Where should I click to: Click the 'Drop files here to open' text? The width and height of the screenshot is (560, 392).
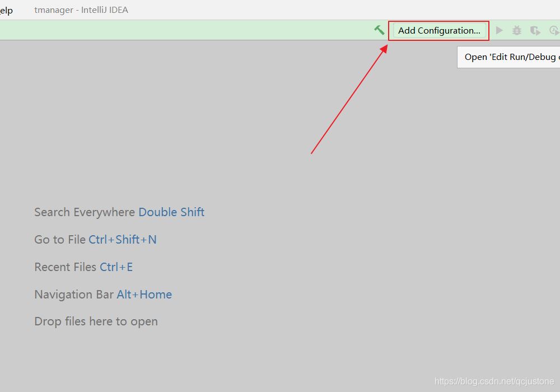96,321
